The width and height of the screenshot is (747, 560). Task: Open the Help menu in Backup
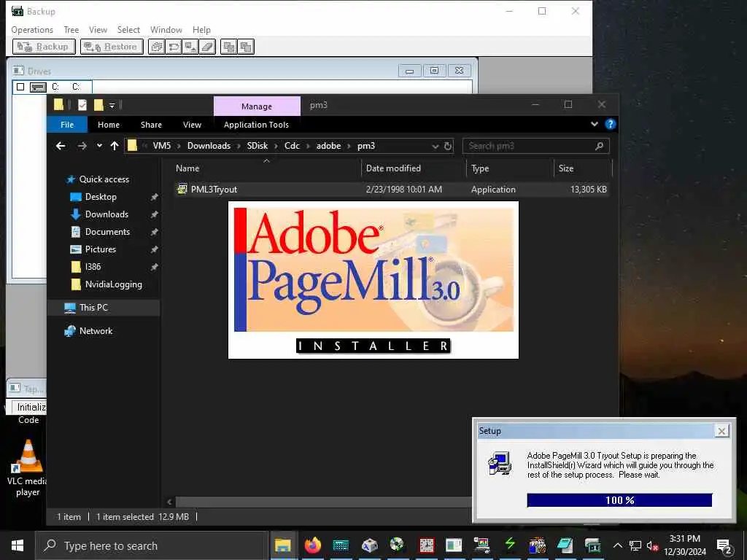click(201, 29)
